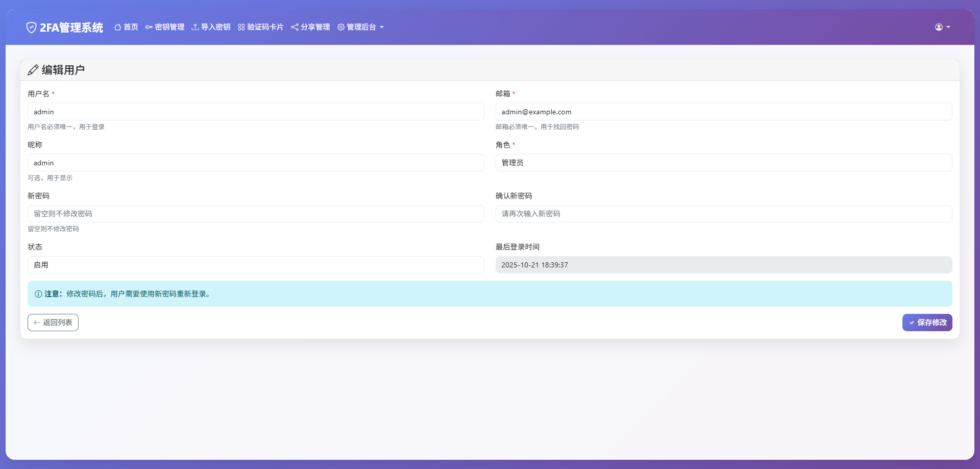Click the upload icon beside 导入密钥
Screen dimensions: 980x469
pyautogui.click(x=194, y=27)
